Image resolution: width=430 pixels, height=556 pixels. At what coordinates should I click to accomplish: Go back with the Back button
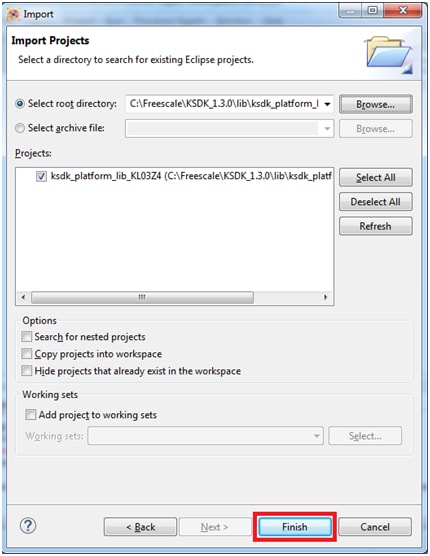click(140, 527)
